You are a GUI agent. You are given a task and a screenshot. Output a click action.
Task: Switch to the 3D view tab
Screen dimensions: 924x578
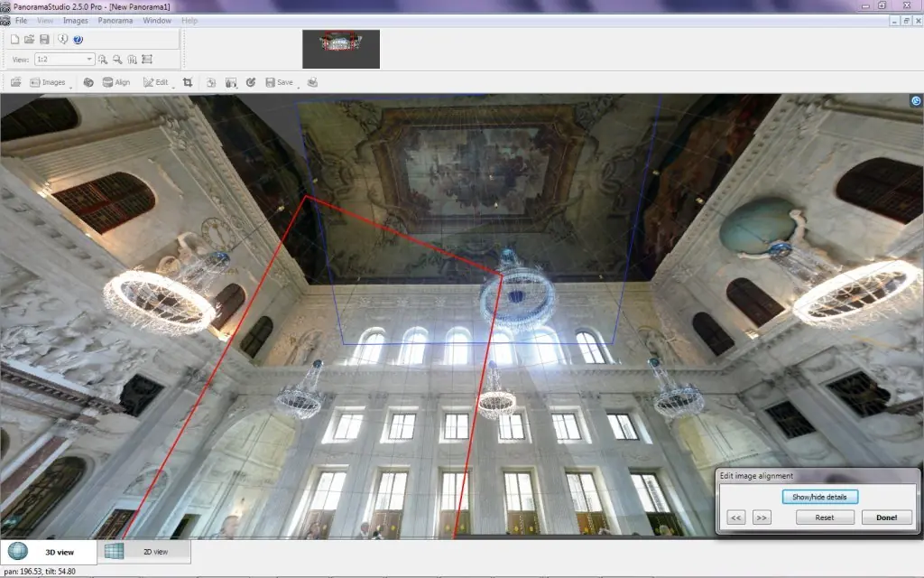(49, 552)
